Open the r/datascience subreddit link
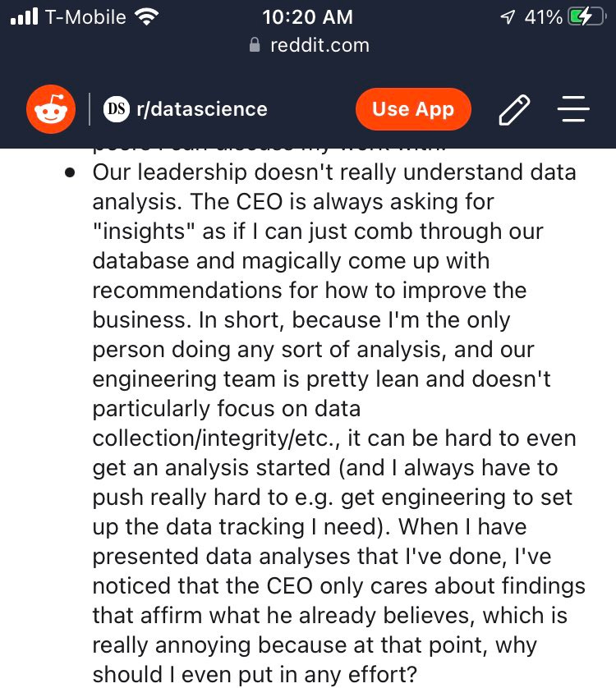616x688 pixels. [200, 108]
